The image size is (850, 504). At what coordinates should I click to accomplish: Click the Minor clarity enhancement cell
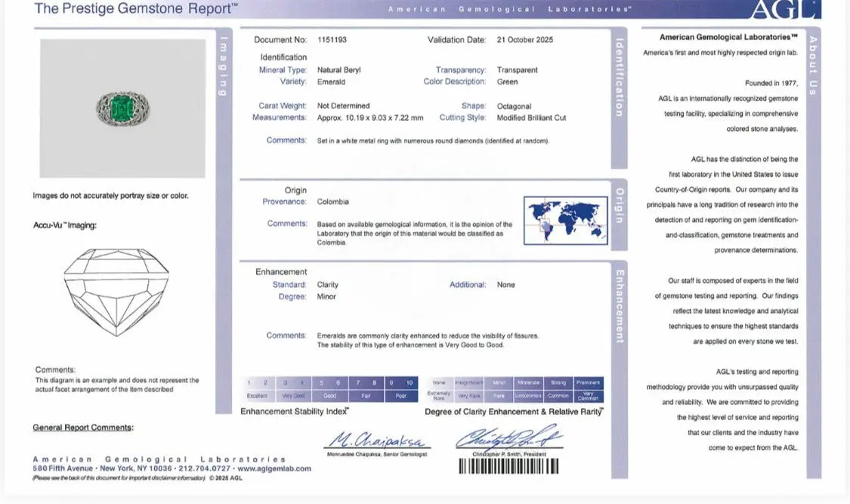(x=499, y=382)
